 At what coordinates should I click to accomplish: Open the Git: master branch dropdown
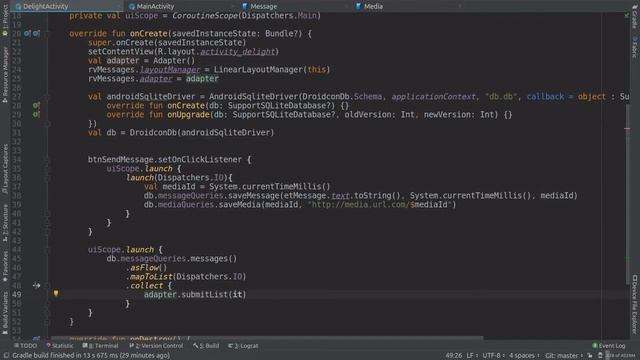click(x=564, y=356)
